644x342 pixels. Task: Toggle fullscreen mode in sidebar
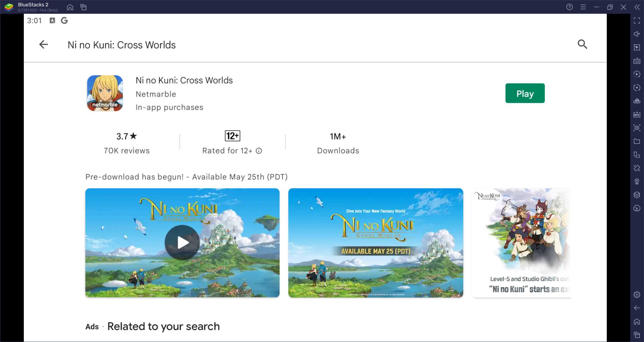(x=637, y=21)
